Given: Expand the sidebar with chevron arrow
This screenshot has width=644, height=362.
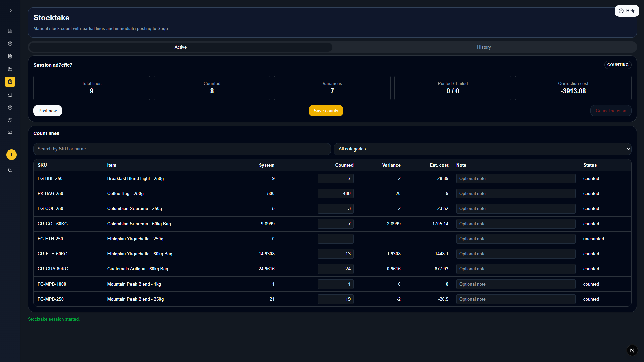Looking at the screenshot, I should (11, 10).
